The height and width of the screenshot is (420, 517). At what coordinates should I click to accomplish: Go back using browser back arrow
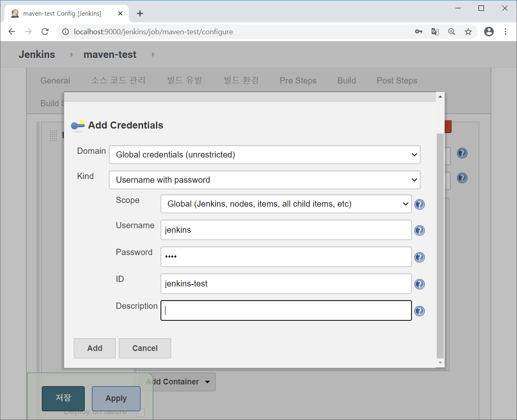pyautogui.click(x=12, y=31)
